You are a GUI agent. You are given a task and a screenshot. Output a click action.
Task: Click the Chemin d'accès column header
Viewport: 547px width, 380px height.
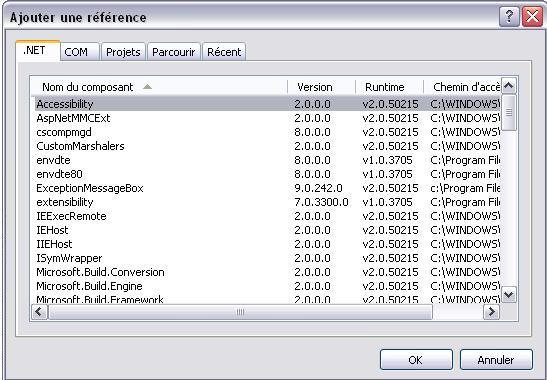[x=462, y=87]
